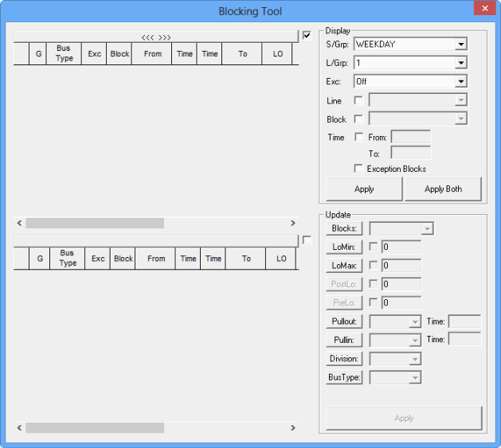Check the checkbox beside the lower grid
This screenshot has height=448, width=501.
tap(307, 240)
